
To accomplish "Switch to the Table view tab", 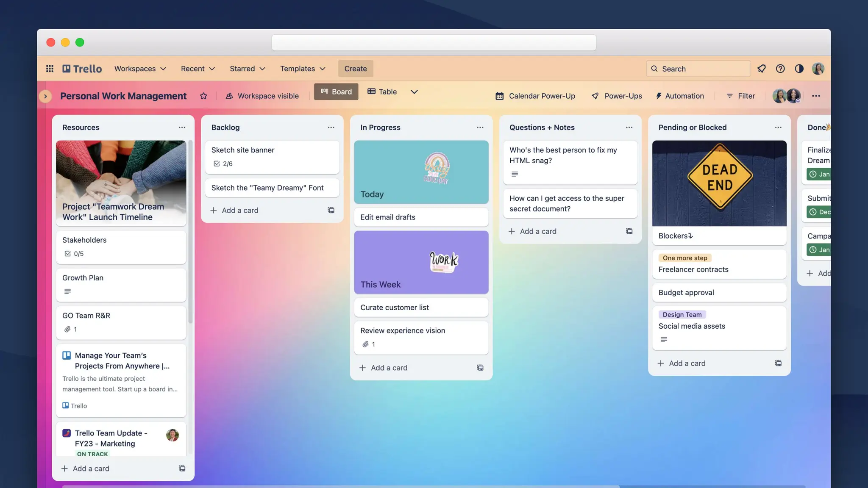I will coord(382,92).
